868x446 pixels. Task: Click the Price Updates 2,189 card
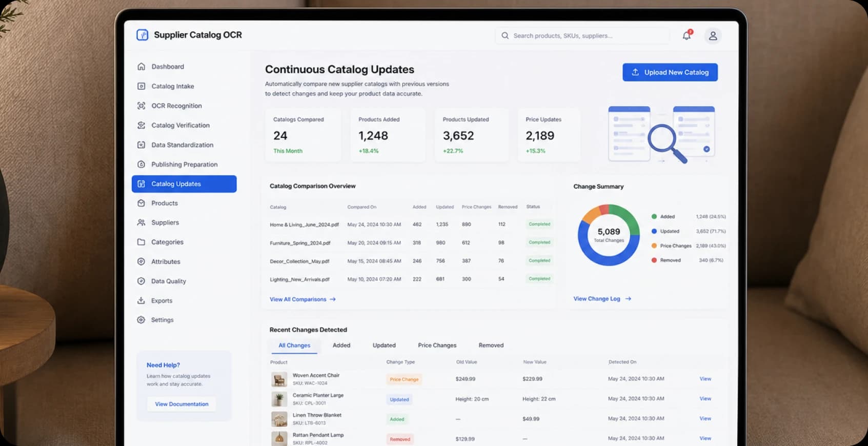pyautogui.click(x=549, y=135)
